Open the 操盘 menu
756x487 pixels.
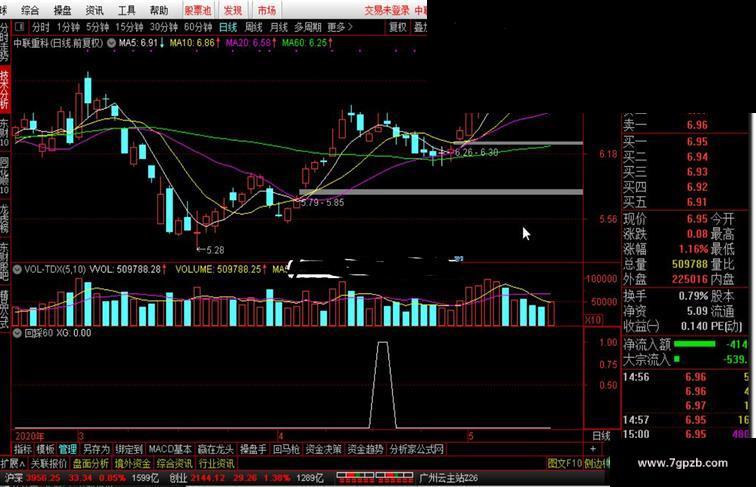[x=62, y=10]
